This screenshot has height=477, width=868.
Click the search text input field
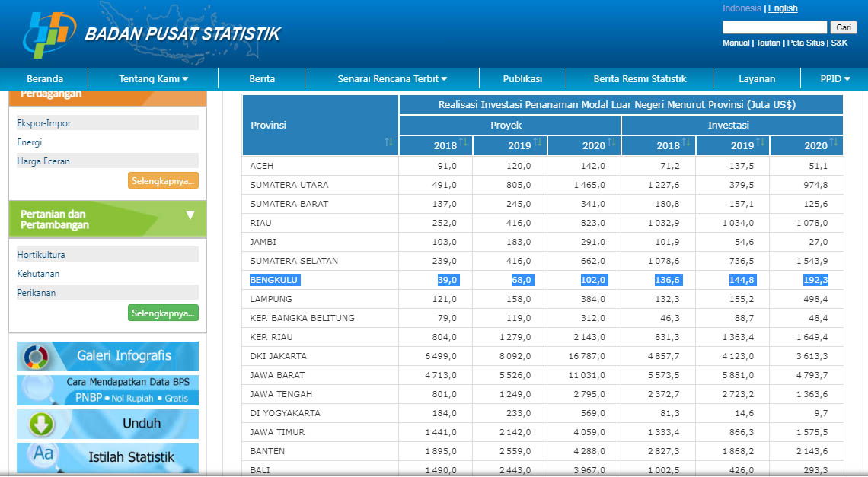[774, 27]
